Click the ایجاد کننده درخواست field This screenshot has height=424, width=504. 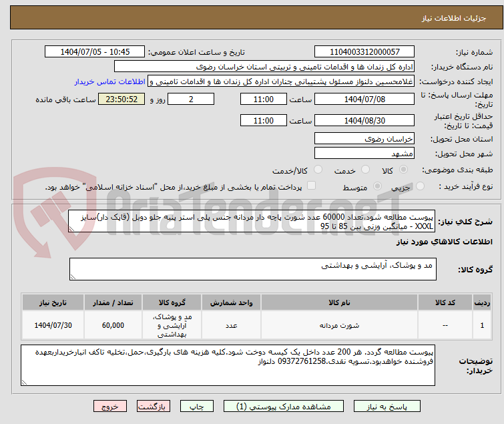tap(281, 81)
